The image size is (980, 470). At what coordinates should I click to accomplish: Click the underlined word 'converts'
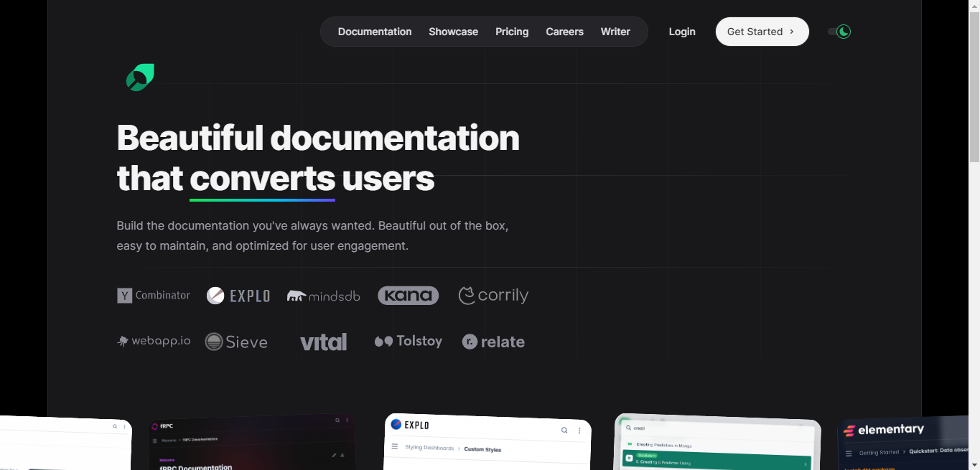[262, 179]
